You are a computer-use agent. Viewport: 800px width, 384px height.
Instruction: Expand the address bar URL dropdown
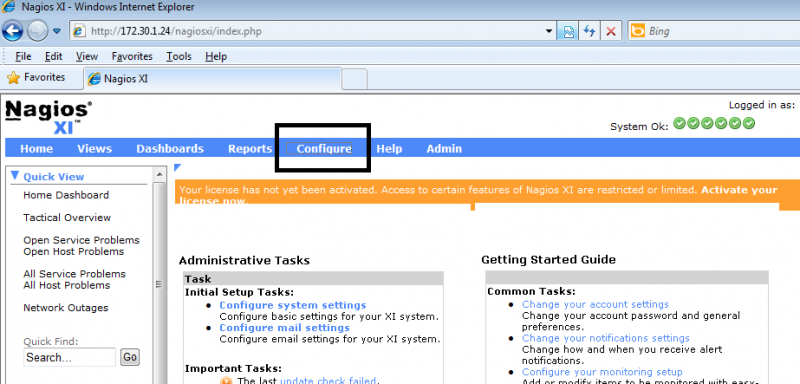click(549, 31)
